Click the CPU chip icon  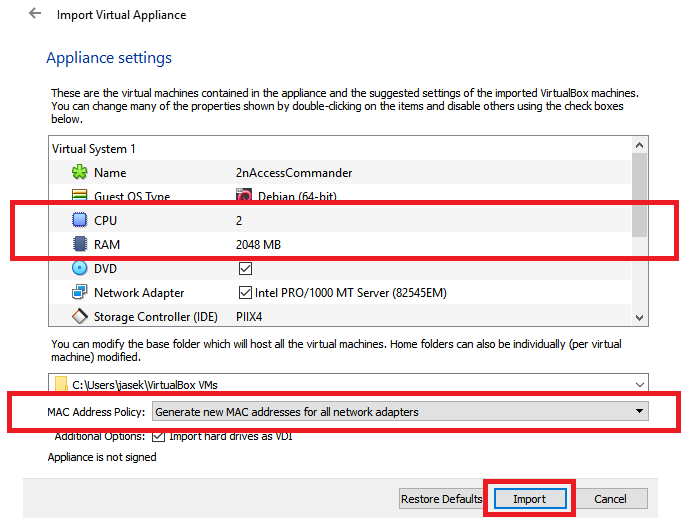tap(80, 220)
